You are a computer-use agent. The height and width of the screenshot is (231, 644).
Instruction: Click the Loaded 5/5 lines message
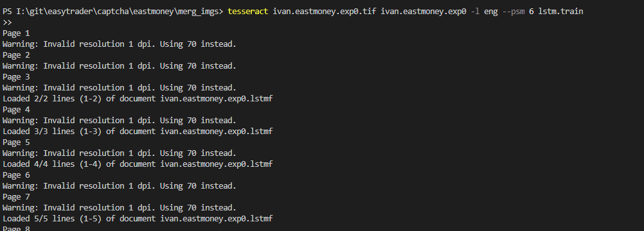138,218
